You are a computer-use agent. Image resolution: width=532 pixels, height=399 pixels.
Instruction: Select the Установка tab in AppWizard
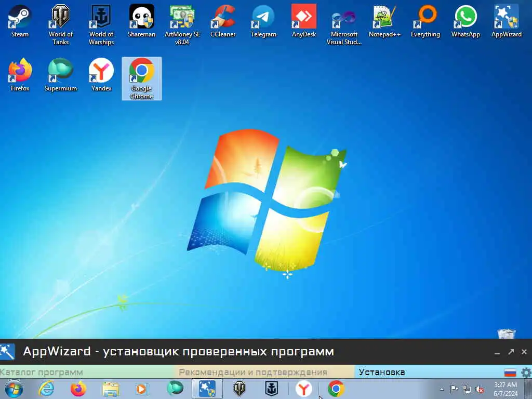point(382,372)
